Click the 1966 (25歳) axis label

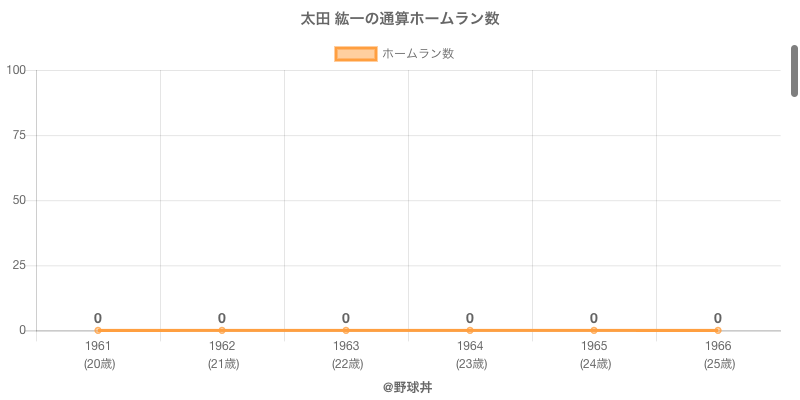tap(718, 355)
